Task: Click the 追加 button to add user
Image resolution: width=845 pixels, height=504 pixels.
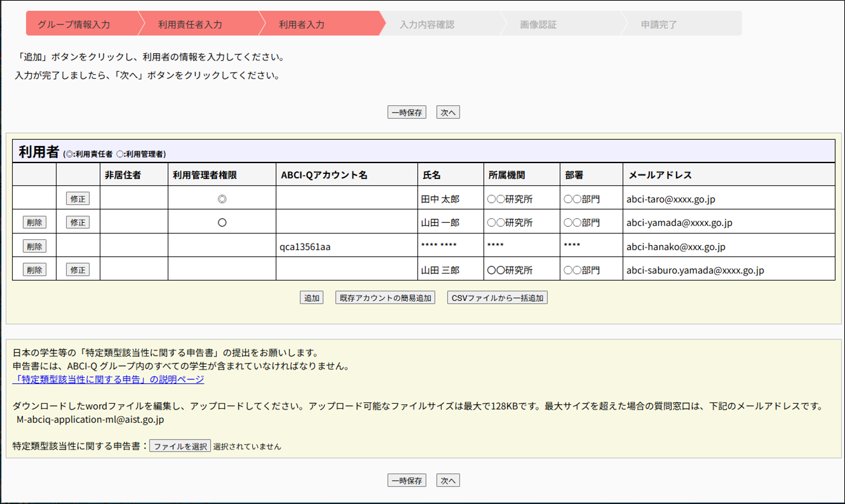Action: [311, 298]
